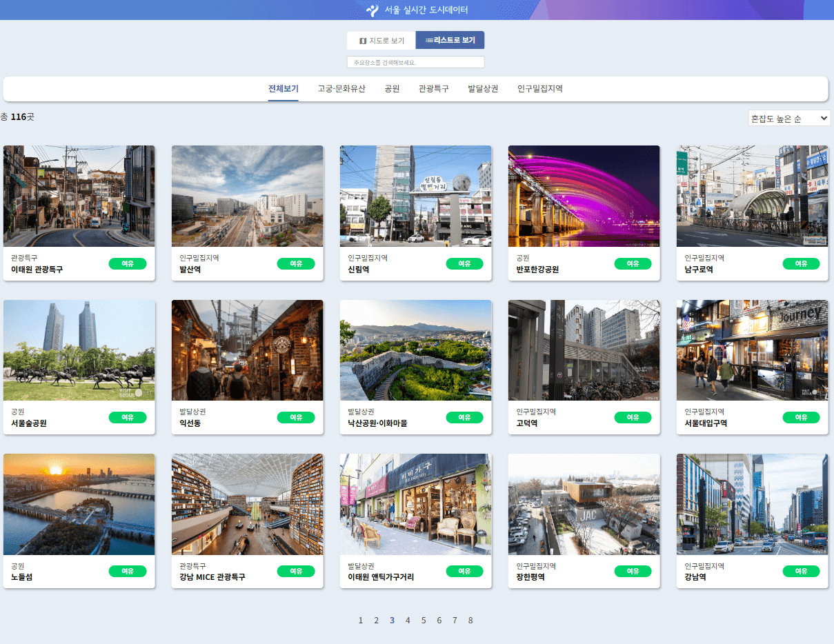Click the 낙산공원·이화마을 title text
This screenshot has height=644, width=834.
point(377,423)
